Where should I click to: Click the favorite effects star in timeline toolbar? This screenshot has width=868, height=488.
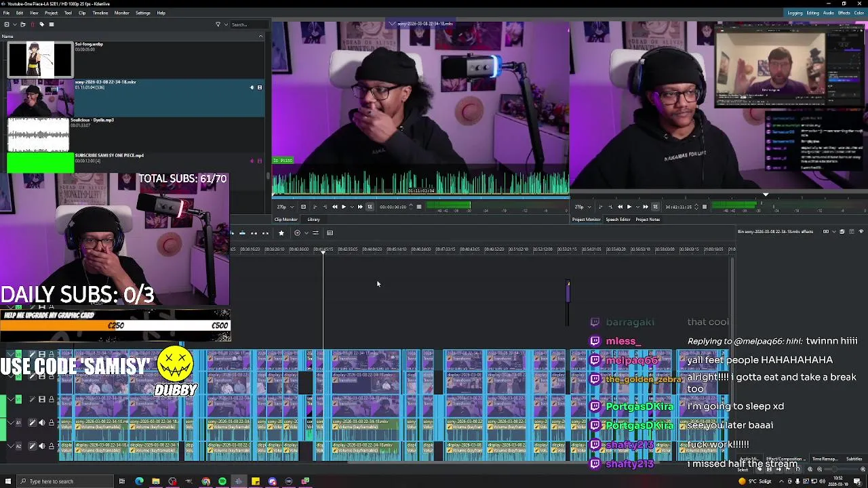coord(281,233)
